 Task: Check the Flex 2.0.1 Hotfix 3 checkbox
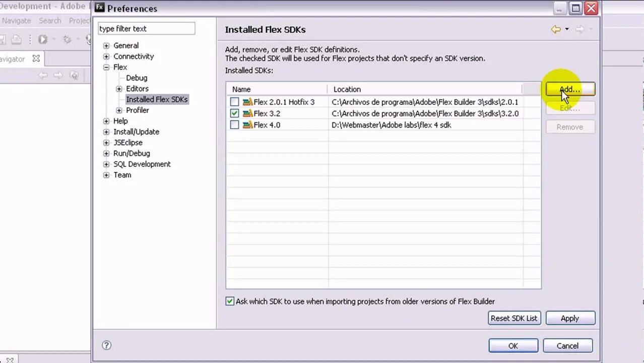(234, 102)
